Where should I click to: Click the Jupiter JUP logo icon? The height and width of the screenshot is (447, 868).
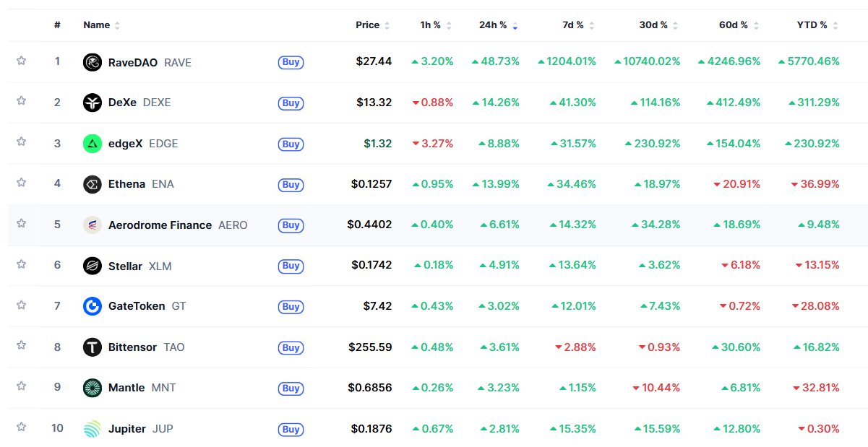[93, 429]
